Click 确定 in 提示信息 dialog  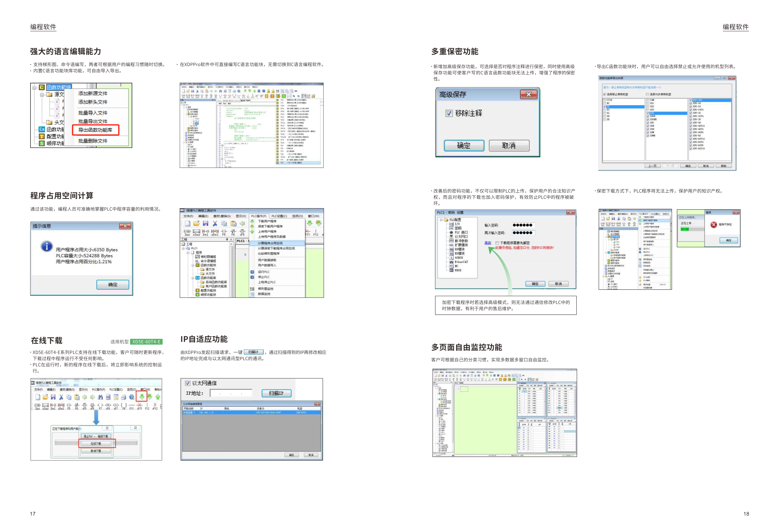pos(113,285)
